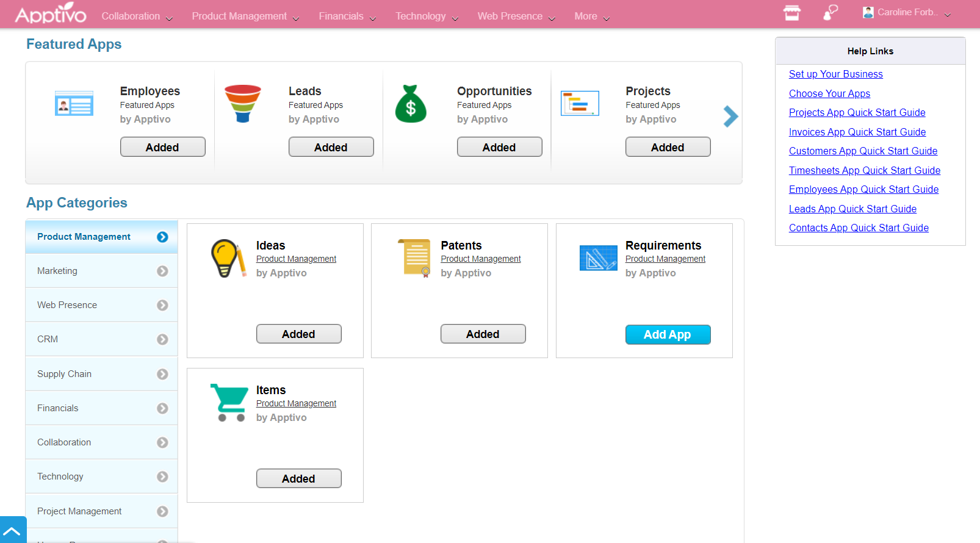Expand the Product Management header menu
Image resolution: width=980 pixels, height=543 pixels.
[x=245, y=16]
